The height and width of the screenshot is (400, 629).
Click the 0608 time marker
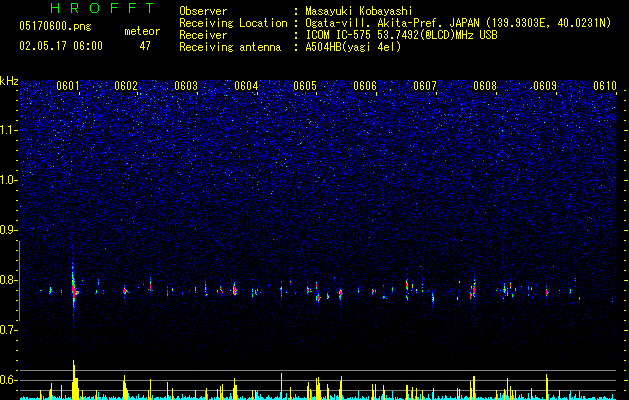tap(485, 86)
